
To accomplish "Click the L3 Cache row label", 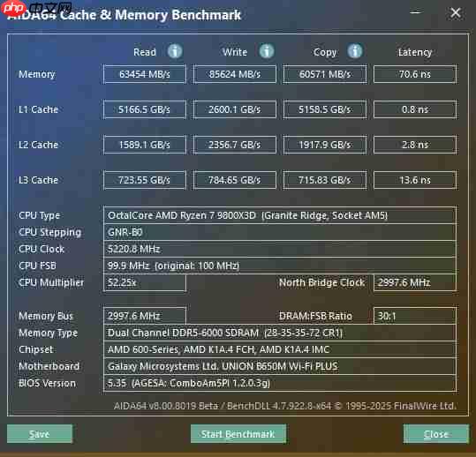I will point(38,180).
